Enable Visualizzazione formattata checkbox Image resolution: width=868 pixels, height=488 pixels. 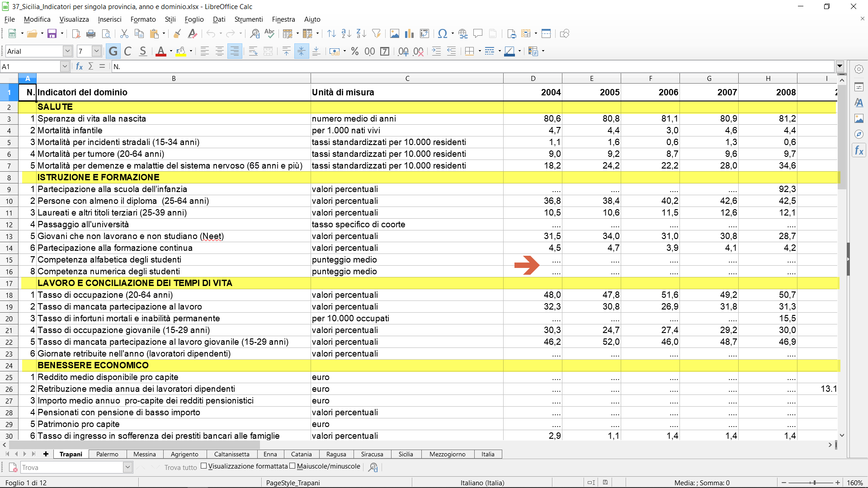coord(204,466)
